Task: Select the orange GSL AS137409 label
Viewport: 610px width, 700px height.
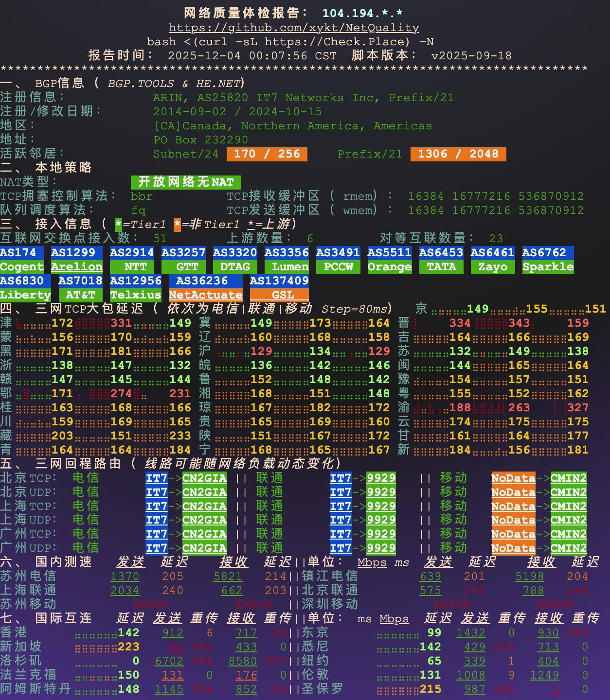Action: (279, 295)
